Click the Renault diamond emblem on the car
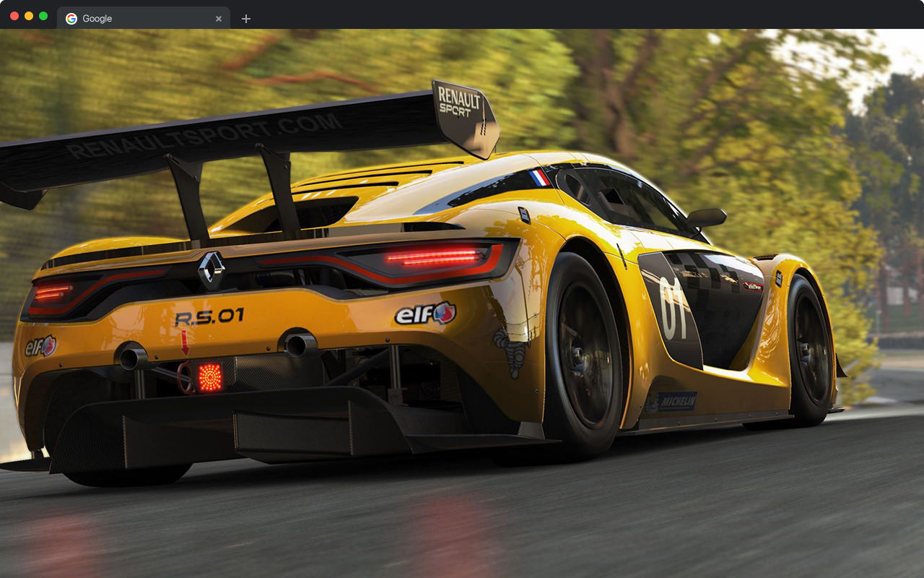 211,270
